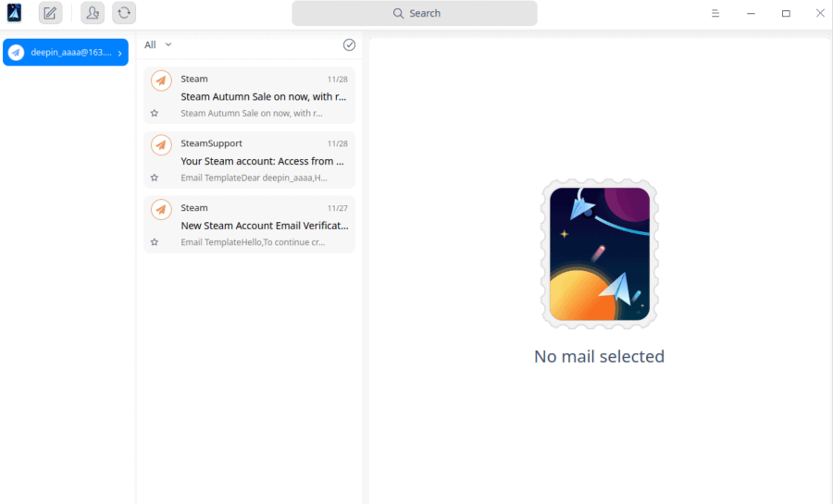The height and width of the screenshot is (504, 833).
Task: Star the Steam Autumn Sale email
Action: pyautogui.click(x=155, y=113)
